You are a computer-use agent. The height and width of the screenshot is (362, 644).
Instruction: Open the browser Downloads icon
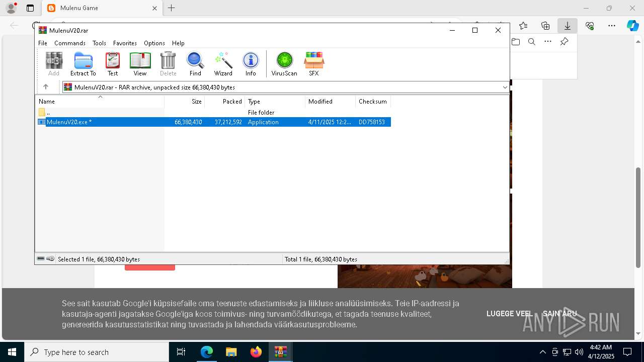point(568,26)
